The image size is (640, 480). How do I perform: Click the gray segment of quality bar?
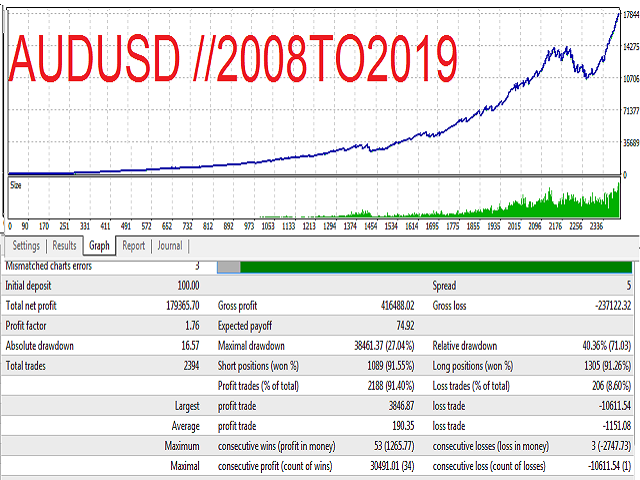[x=229, y=267]
